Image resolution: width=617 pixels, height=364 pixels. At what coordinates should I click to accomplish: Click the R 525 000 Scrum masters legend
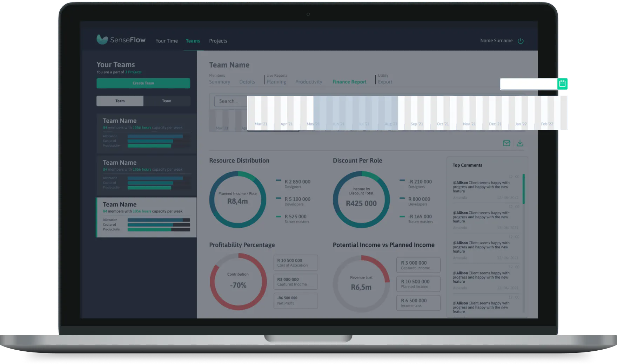click(x=293, y=219)
